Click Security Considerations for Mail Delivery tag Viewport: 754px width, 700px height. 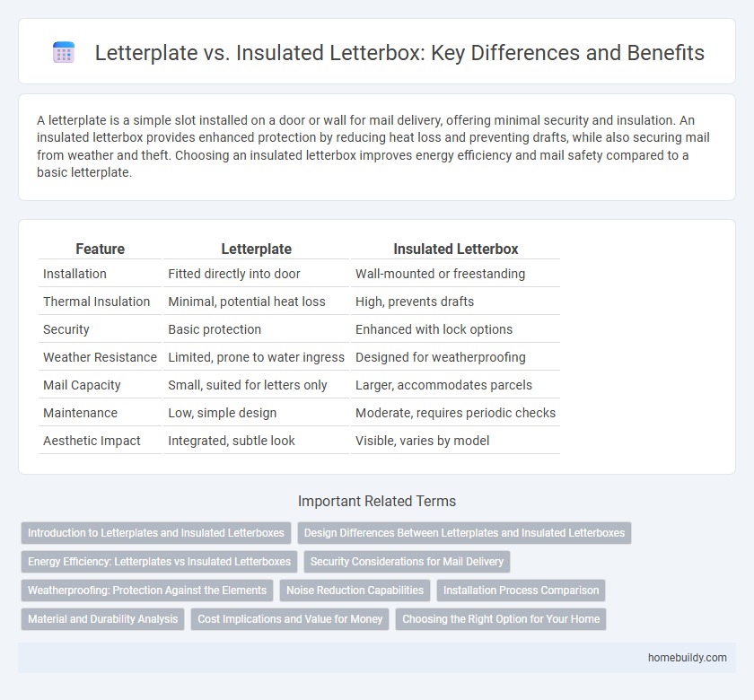[x=406, y=561]
